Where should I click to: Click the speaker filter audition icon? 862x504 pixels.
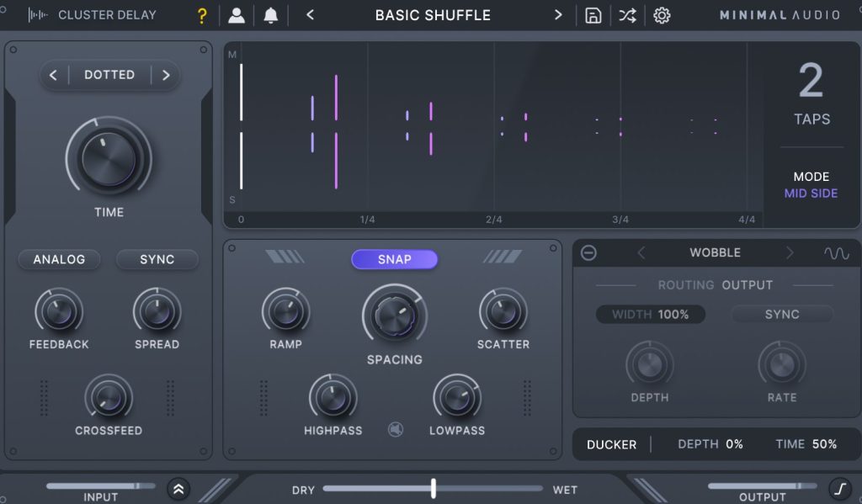[x=396, y=430]
